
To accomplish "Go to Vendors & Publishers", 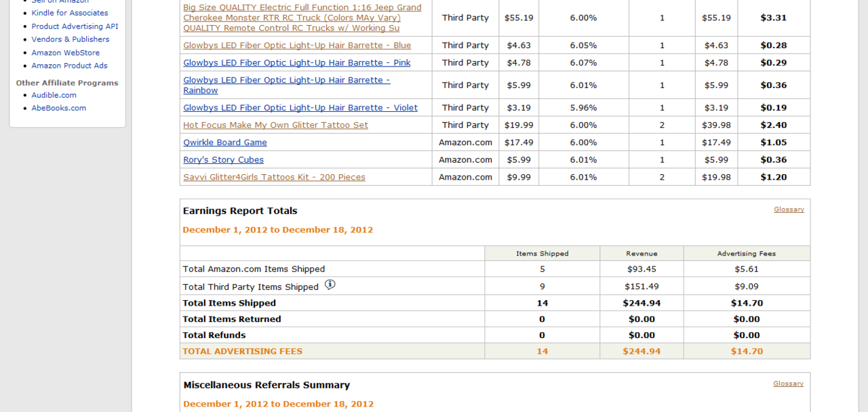I will (x=71, y=39).
